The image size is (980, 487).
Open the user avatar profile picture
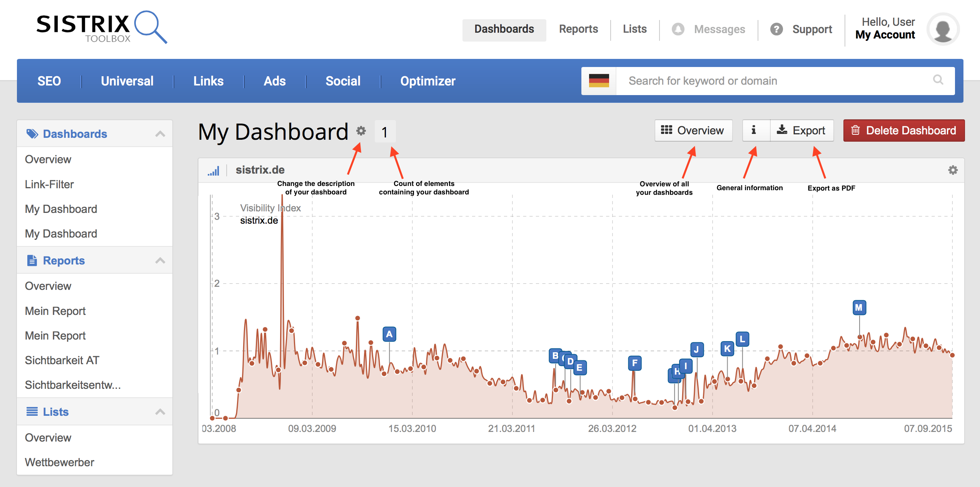943,29
